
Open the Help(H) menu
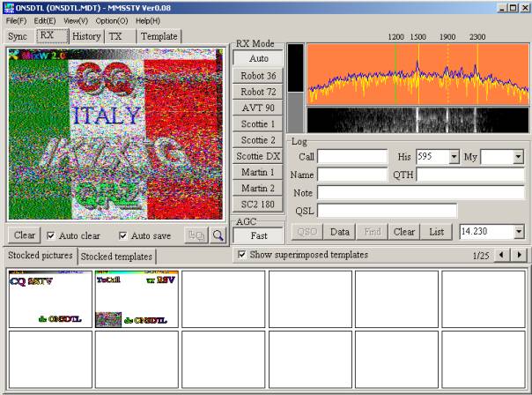[148, 21]
